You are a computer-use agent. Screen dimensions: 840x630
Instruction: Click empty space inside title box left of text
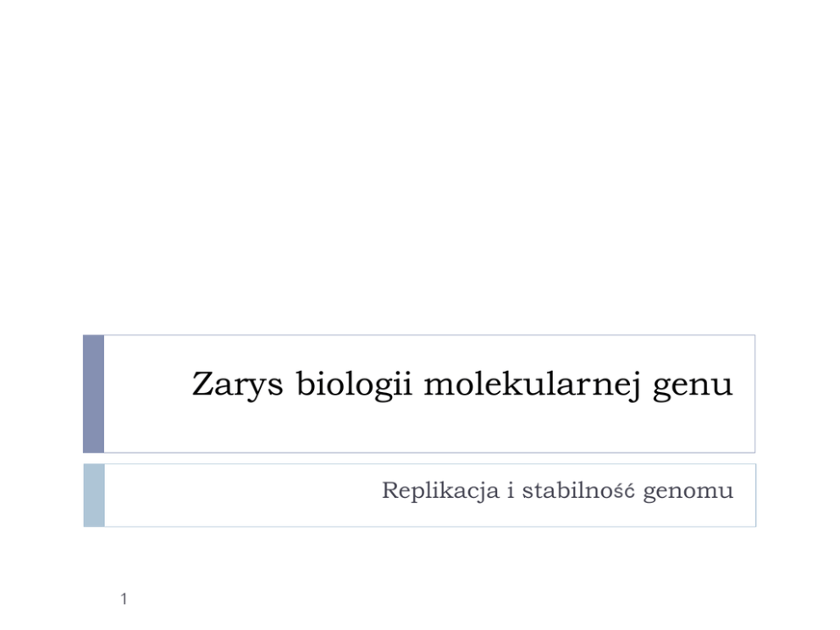click(x=144, y=394)
